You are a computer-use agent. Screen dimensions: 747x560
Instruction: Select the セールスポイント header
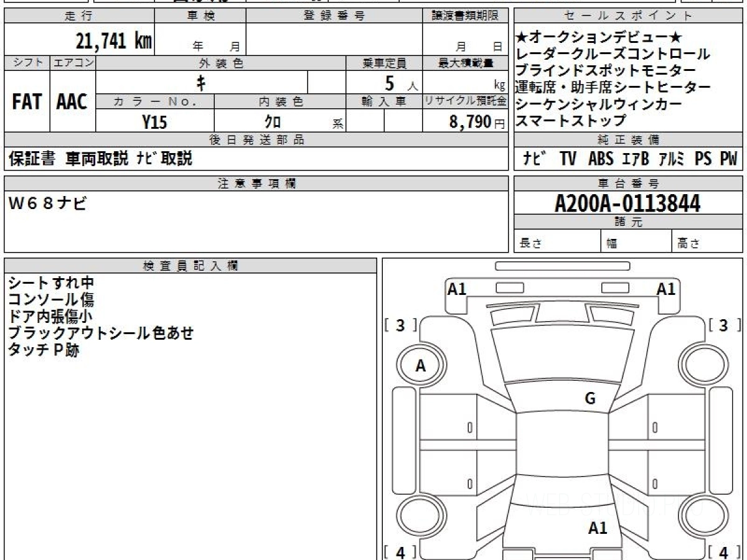629,16
